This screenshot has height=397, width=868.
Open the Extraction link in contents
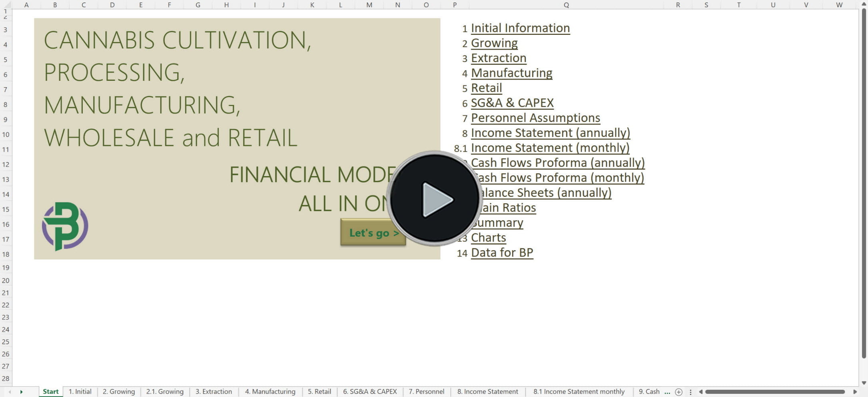pos(499,58)
